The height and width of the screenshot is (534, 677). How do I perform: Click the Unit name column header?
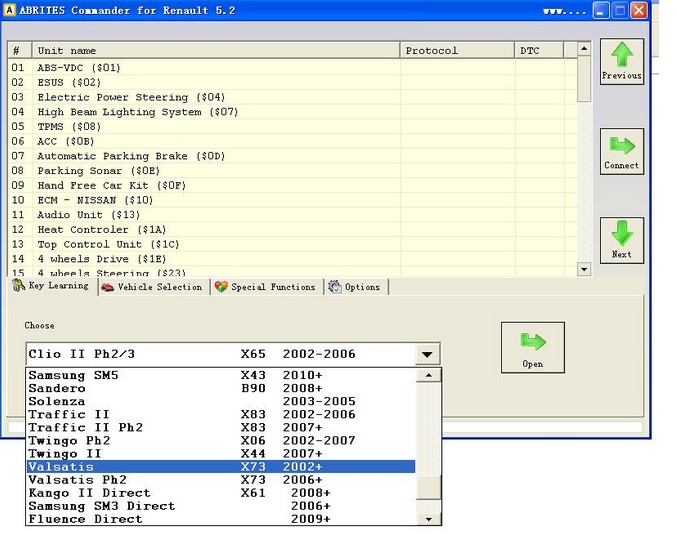tap(215, 50)
